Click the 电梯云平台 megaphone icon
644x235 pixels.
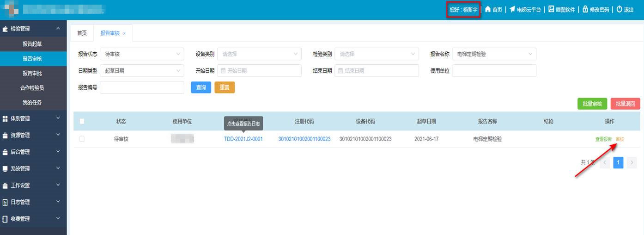tap(512, 9)
